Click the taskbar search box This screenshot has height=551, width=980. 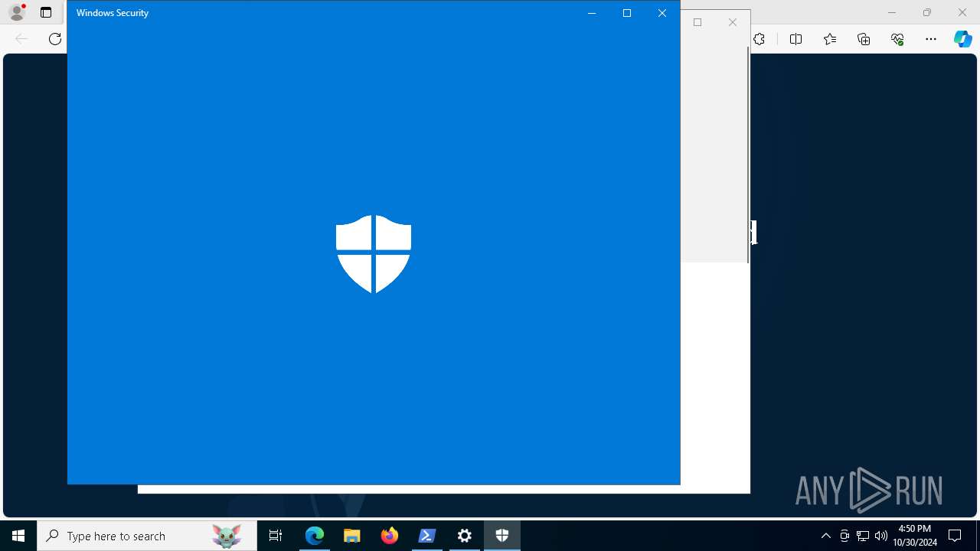coord(147,536)
